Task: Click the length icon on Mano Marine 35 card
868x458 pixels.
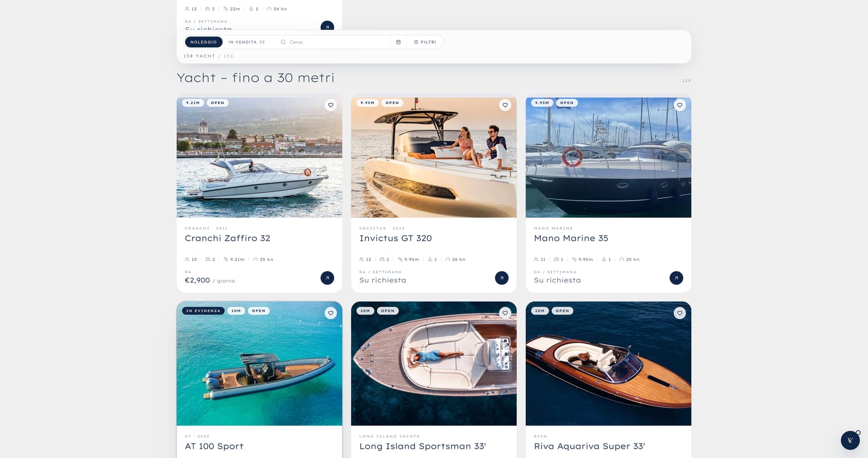Action: point(574,260)
